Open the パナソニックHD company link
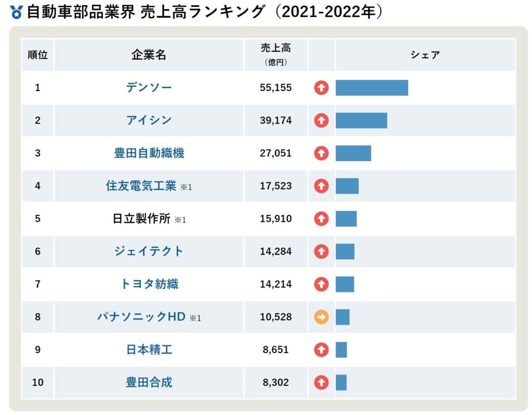The height and width of the screenshot is (415, 532). point(141,317)
